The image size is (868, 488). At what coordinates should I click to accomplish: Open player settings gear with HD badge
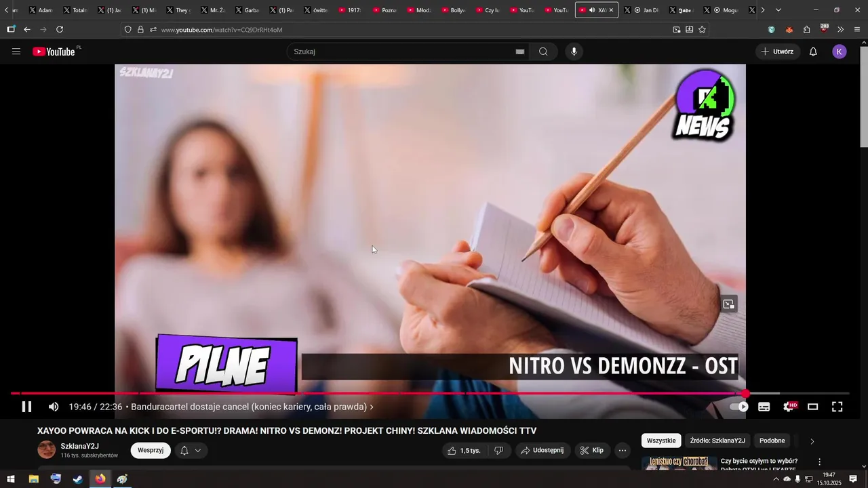pyautogui.click(x=789, y=407)
